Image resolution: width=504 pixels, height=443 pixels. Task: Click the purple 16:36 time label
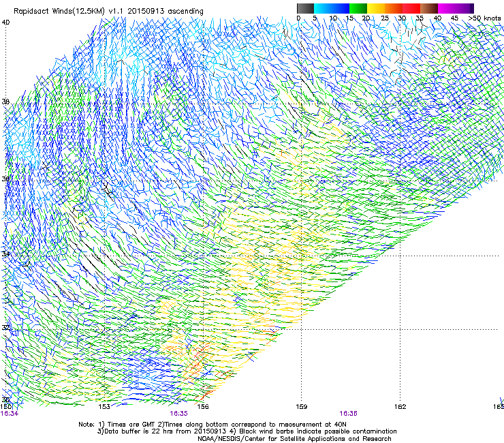(349, 414)
